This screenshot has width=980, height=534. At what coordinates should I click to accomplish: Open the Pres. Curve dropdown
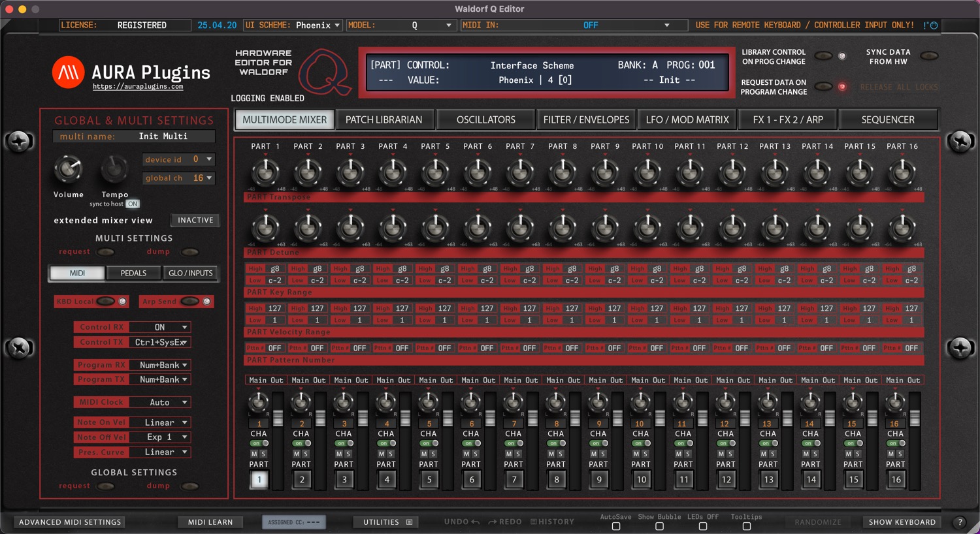[x=159, y=452]
